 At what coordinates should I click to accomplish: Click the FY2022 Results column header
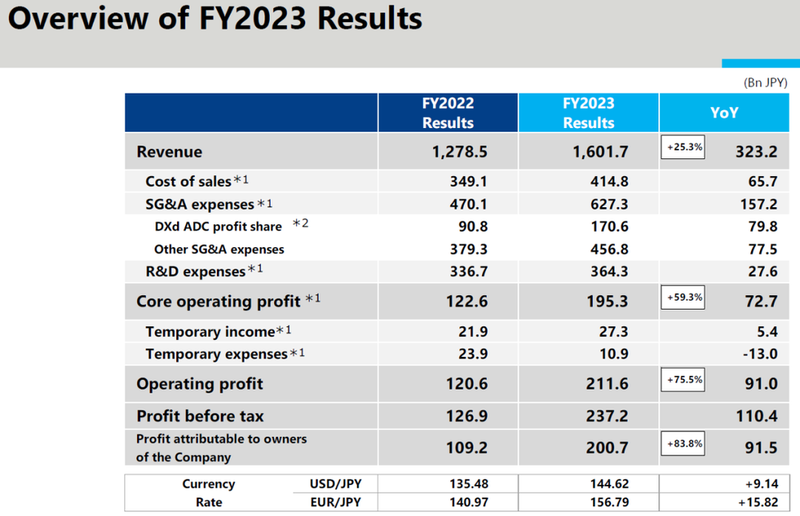(448, 113)
